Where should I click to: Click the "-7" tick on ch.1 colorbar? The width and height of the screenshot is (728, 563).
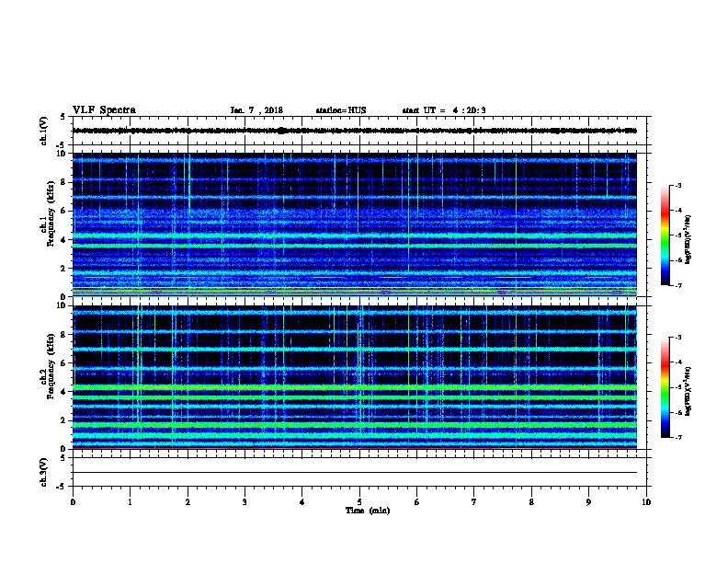[x=677, y=285]
